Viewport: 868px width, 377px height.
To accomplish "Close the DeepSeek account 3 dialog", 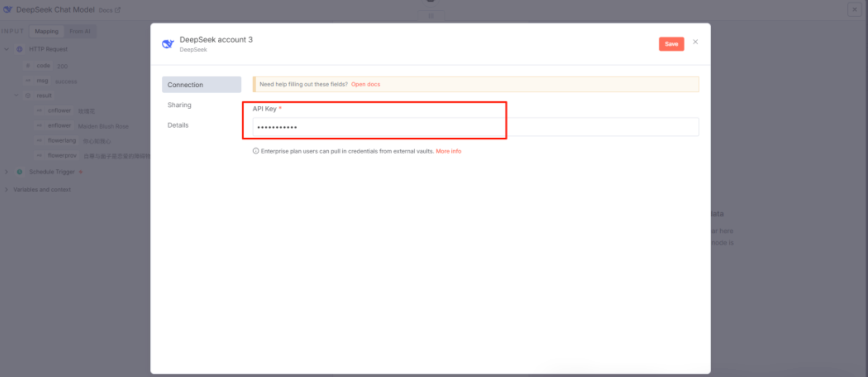I will click(x=695, y=42).
